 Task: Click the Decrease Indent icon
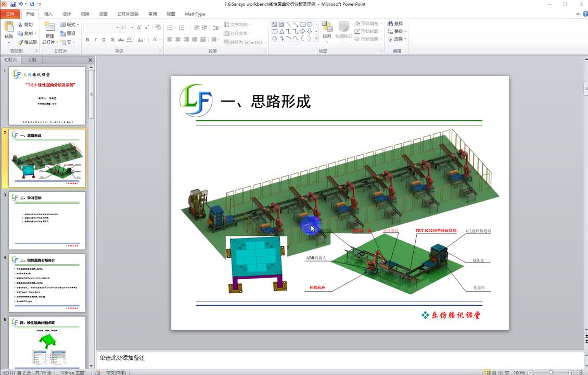click(197, 28)
